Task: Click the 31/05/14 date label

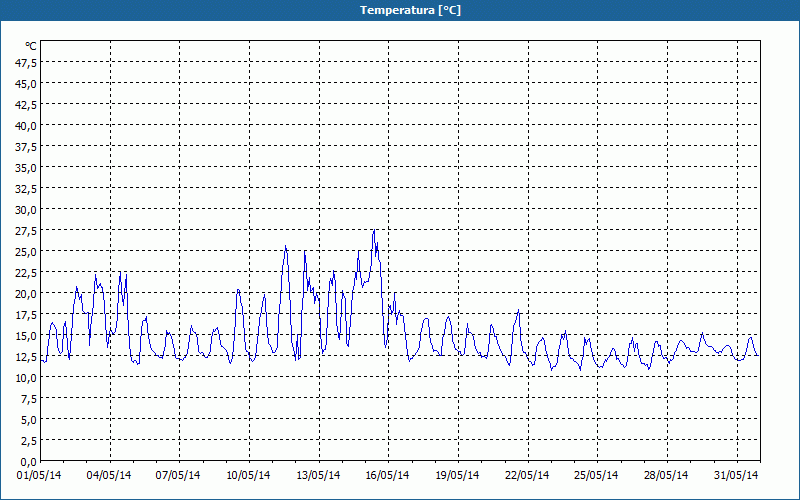Action: [736, 476]
